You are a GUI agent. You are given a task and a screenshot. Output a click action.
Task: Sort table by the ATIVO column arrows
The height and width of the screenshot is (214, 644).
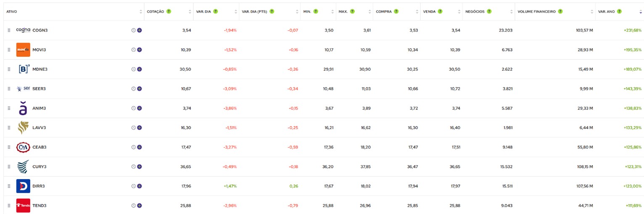click(141, 12)
